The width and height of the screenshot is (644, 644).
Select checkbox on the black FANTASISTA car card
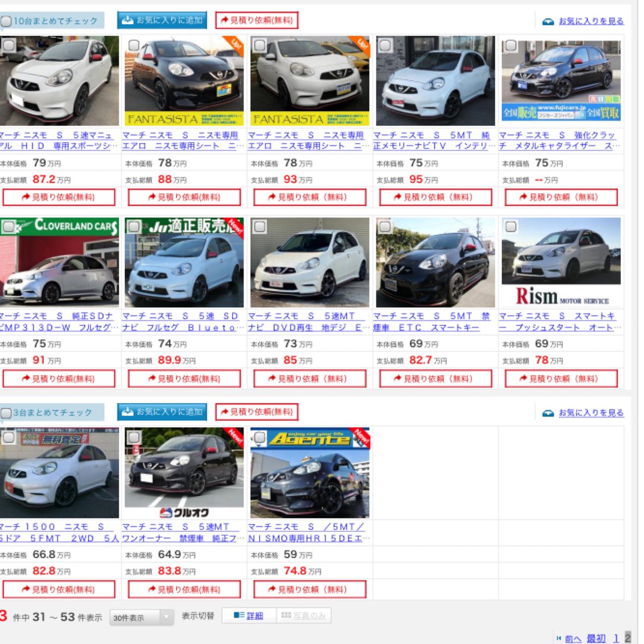click(x=134, y=46)
